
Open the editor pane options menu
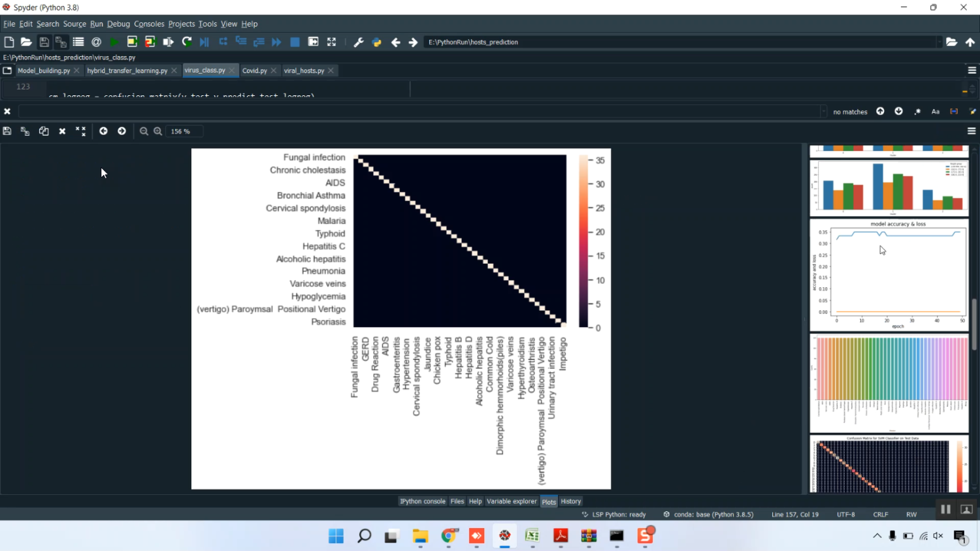pyautogui.click(x=972, y=71)
